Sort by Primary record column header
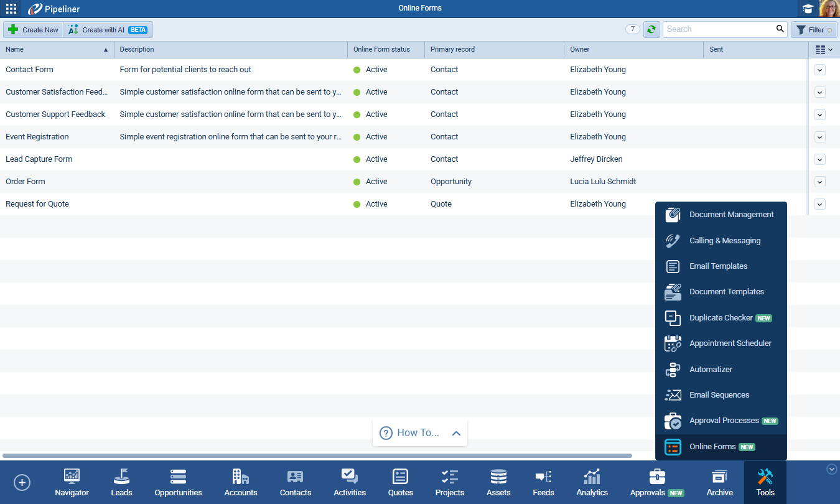The height and width of the screenshot is (504, 840). point(495,50)
